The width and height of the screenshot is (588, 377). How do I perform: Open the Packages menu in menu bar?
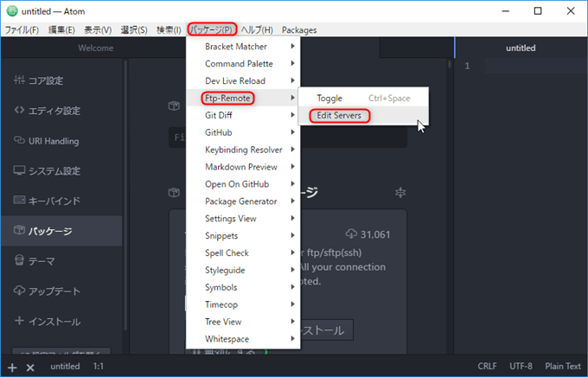point(299,29)
